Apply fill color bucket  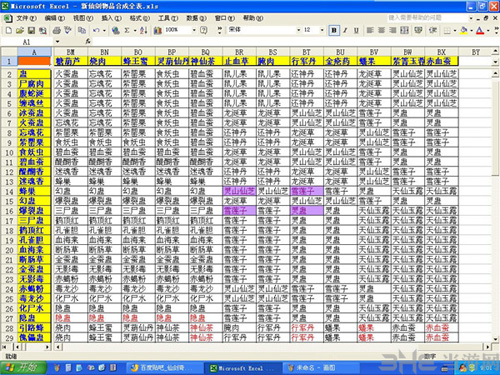tap(464, 30)
